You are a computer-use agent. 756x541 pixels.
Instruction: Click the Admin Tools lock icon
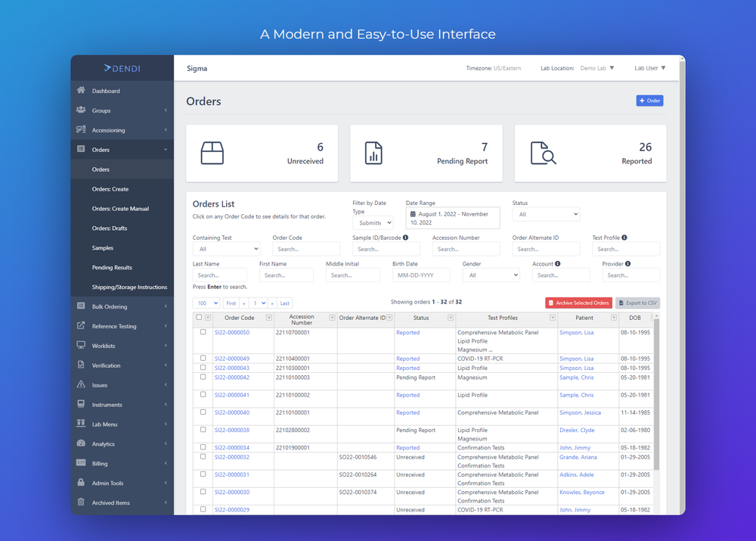[81, 483]
